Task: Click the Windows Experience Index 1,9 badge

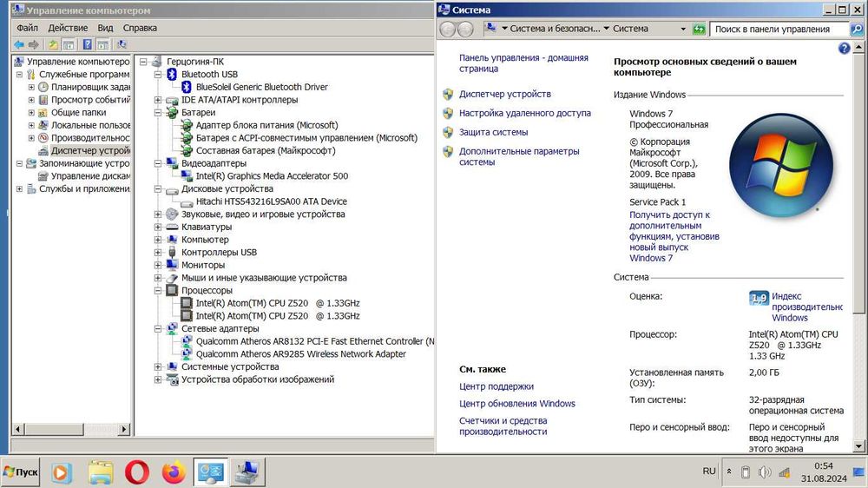Action: click(x=759, y=299)
